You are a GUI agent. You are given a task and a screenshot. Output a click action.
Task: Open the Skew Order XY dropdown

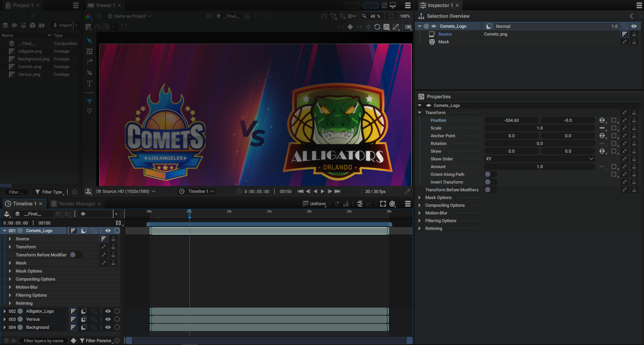point(539,159)
